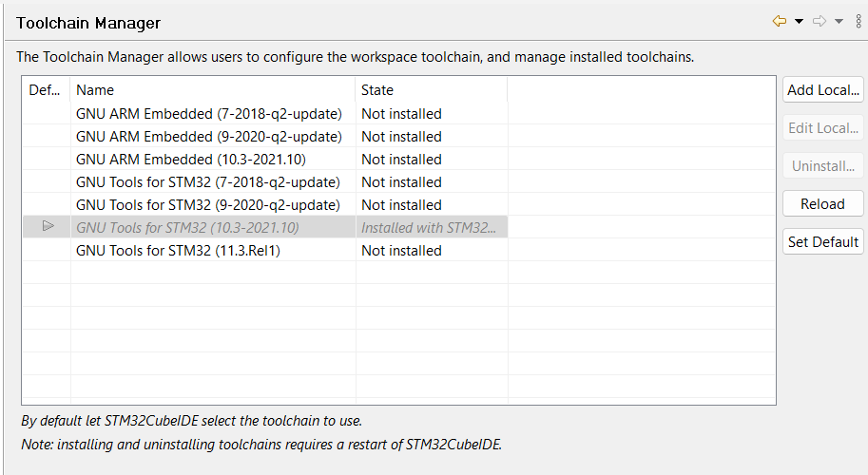The width and height of the screenshot is (868, 475).
Task: Select GNU ARM Embedded (7-2018-q2-update) row
Action: [x=208, y=114]
